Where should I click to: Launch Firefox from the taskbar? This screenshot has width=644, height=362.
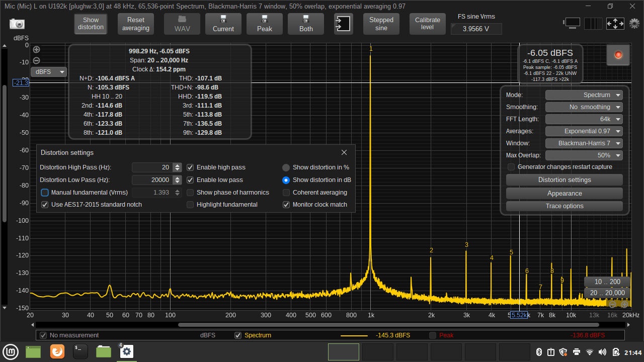[x=57, y=351]
